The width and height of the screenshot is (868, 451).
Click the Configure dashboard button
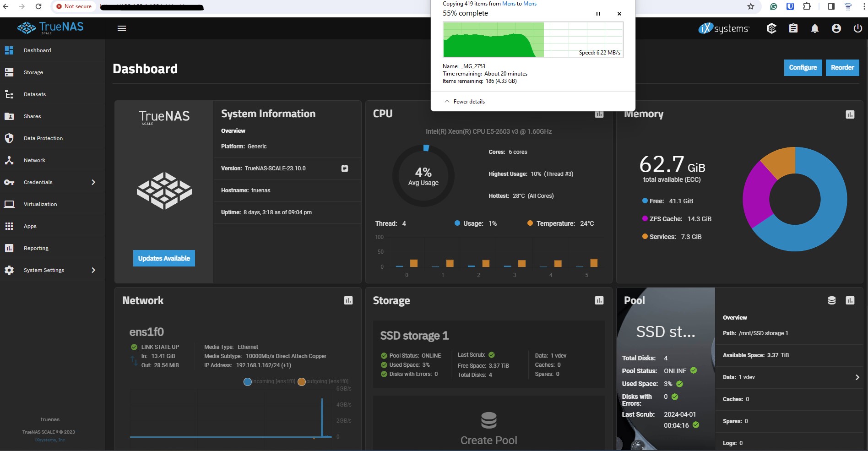pos(803,68)
